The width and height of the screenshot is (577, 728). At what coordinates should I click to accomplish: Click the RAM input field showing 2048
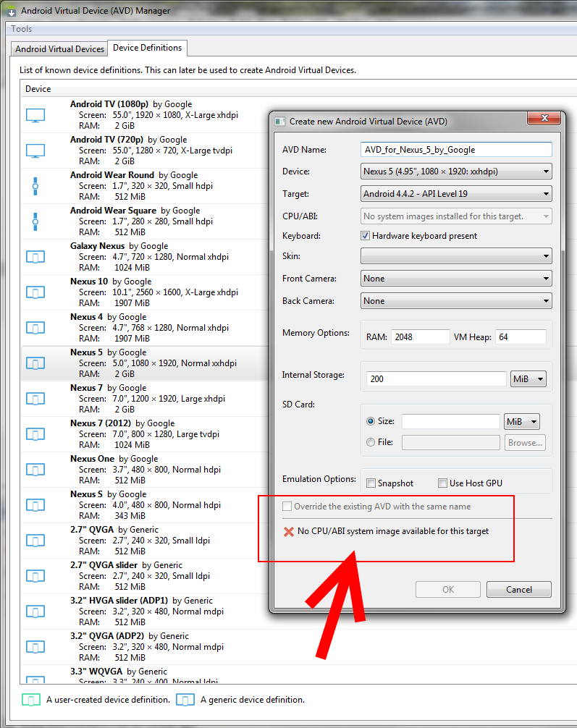[x=420, y=337]
